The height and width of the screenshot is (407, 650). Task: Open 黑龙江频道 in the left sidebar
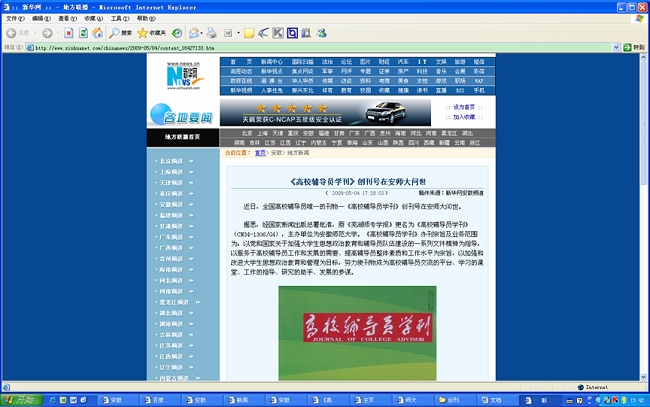pos(174,303)
